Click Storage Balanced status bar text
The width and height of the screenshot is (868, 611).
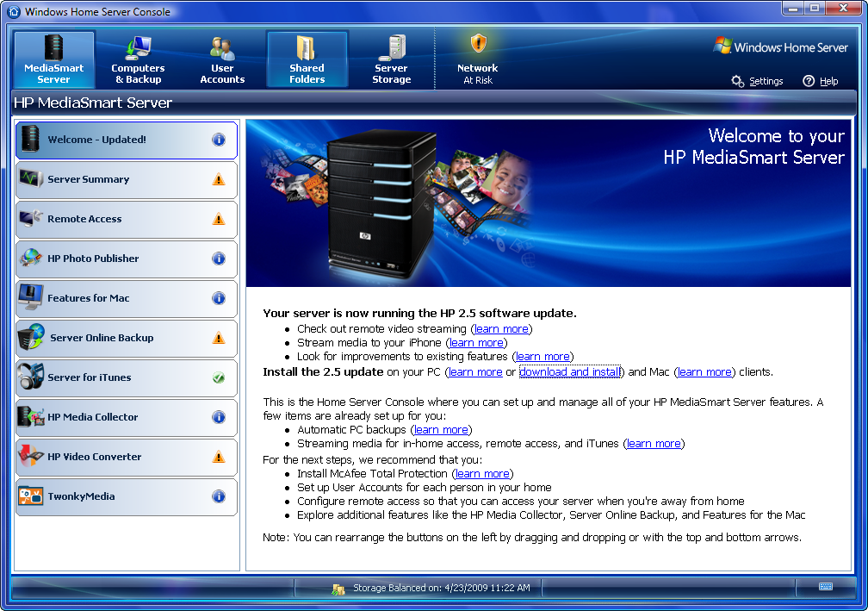[x=442, y=588]
